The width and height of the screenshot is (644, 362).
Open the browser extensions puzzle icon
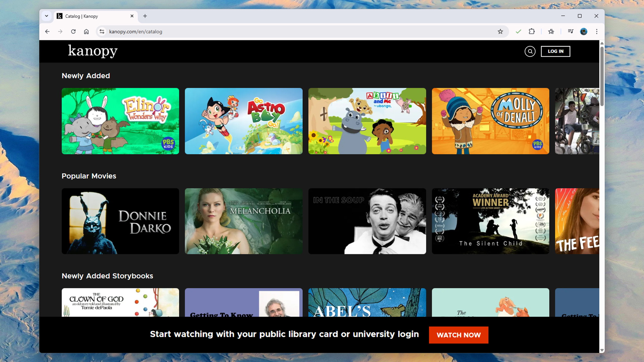pyautogui.click(x=532, y=32)
